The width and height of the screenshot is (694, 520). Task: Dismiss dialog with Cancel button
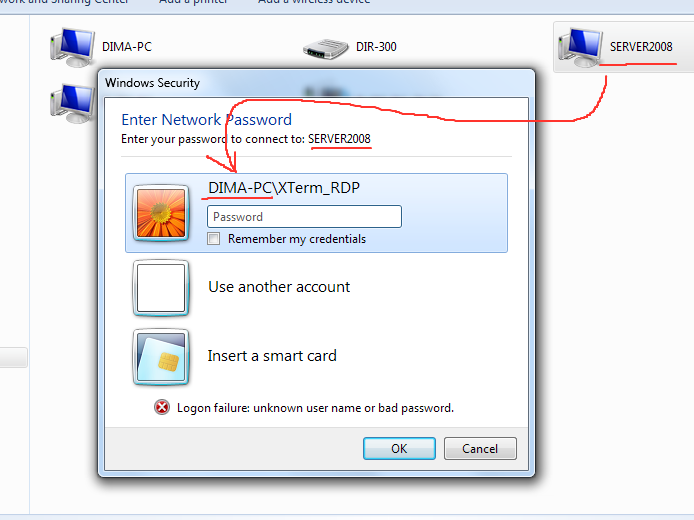(480, 448)
